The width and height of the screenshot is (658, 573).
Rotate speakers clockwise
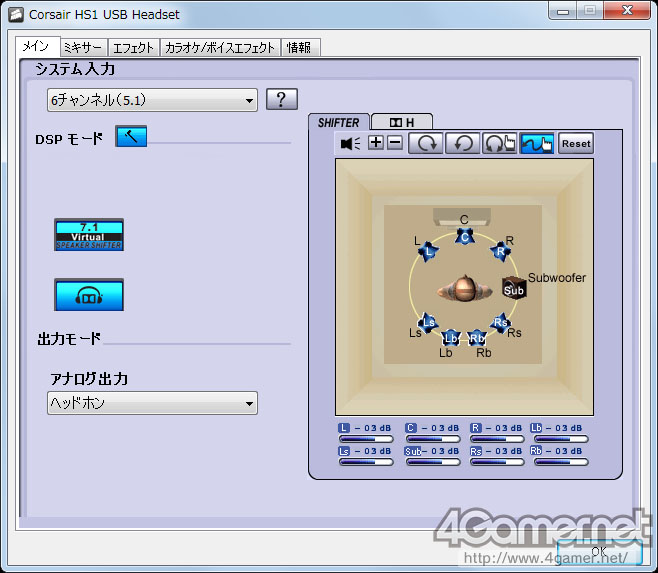[426, 143]
